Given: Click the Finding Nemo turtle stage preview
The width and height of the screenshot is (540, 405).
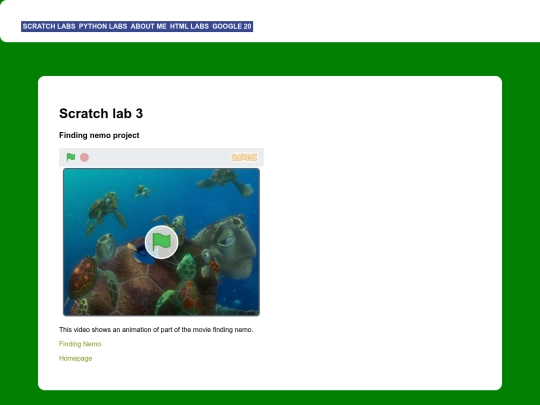Looking at the screenshot, I should pyautogui.click(x=162, y=242).
